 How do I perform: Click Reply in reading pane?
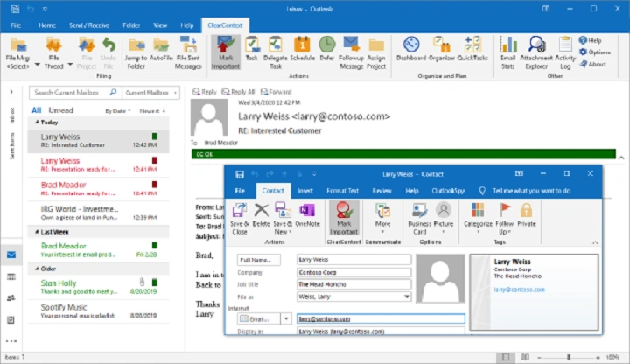click(205, 92)
